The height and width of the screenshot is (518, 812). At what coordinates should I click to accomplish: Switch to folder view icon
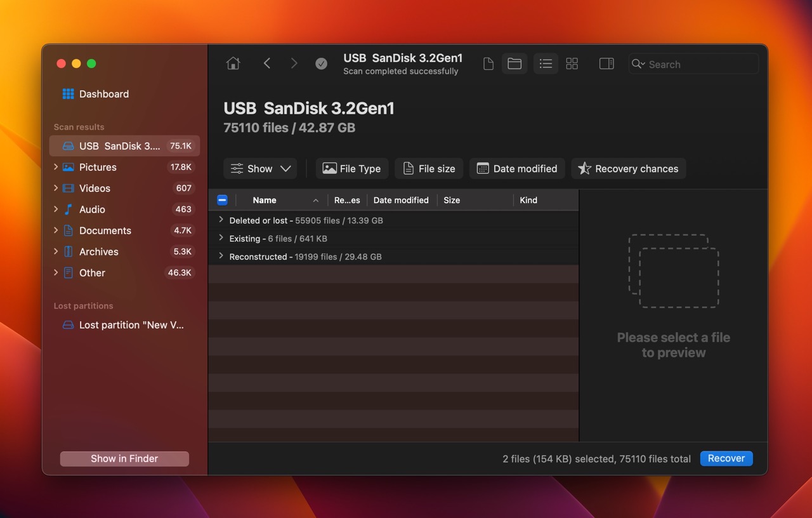point(514,63)
